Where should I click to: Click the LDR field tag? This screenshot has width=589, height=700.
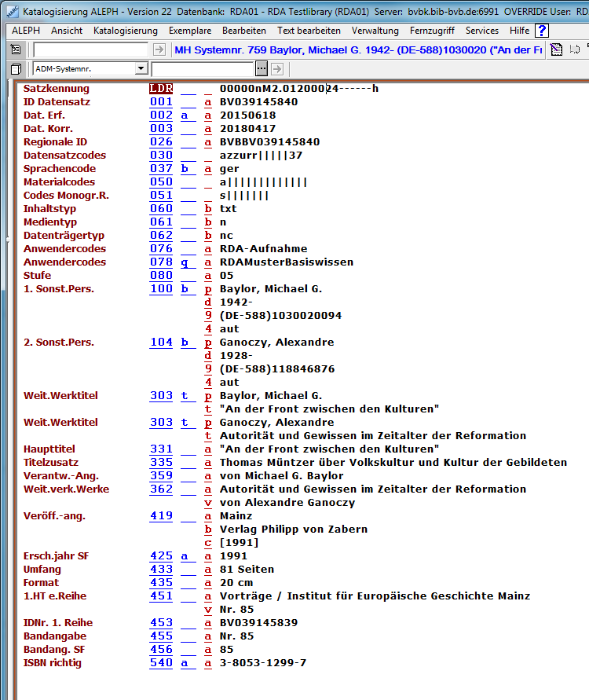click(161, 88)
